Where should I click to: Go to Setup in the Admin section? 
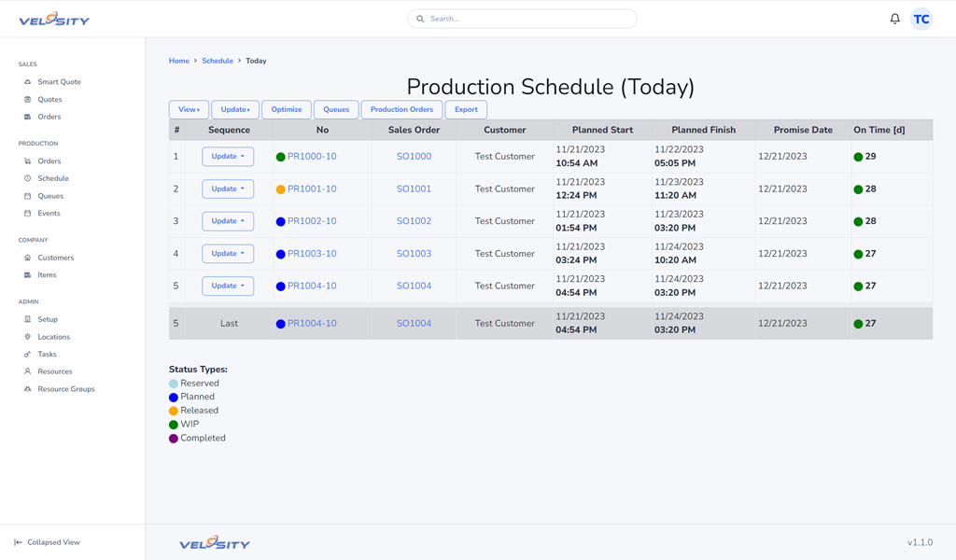48,319
